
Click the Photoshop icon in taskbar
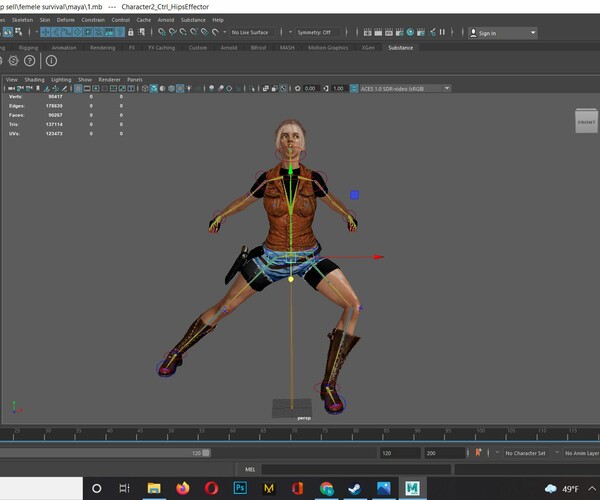pyautogui.click(x=240, y=488)
